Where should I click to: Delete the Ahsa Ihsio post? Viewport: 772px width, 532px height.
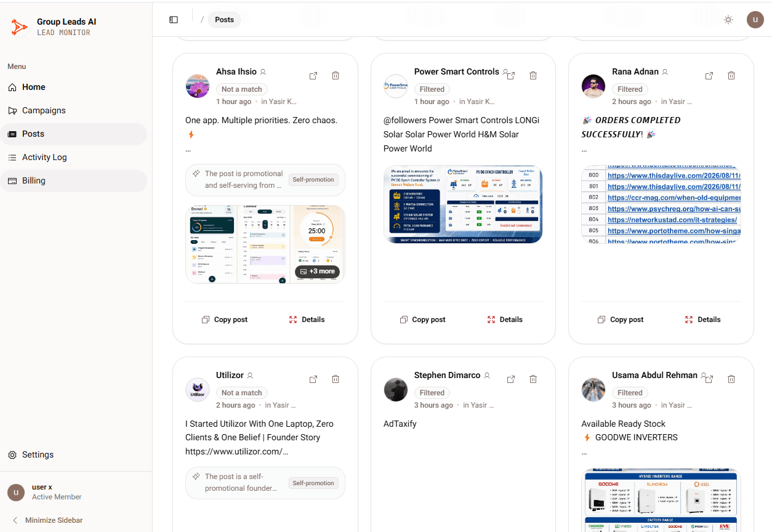click(336, 76)
